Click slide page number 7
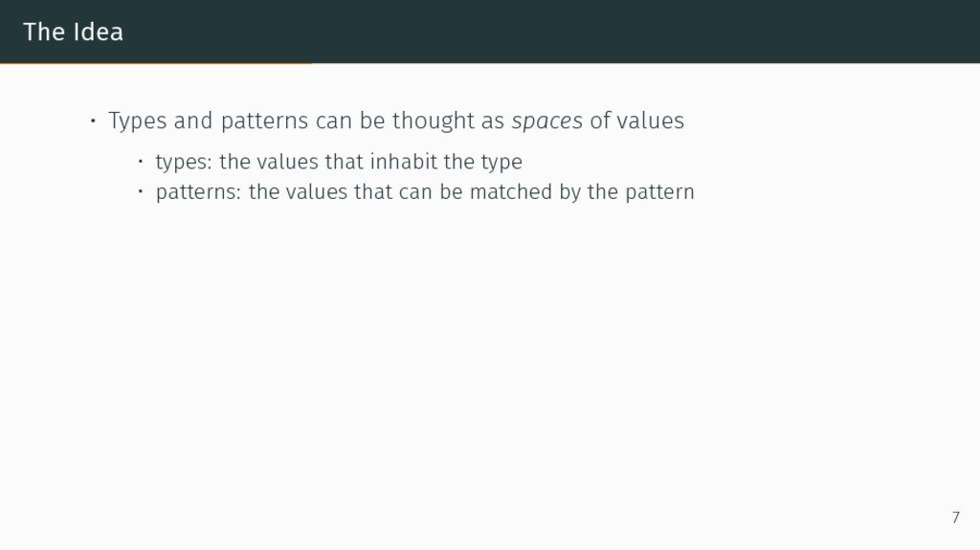The width and height of the screenshot is (980, 550). (x=954, y=517)
